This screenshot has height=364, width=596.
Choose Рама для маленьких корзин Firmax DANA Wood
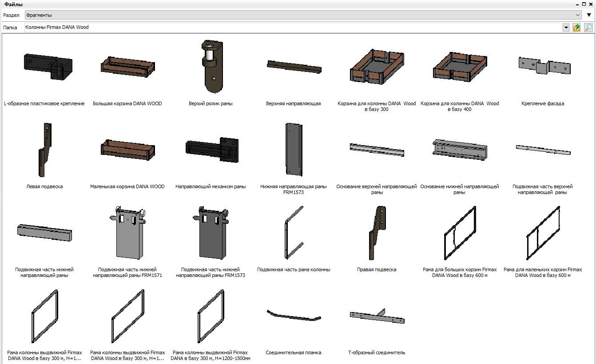[543, 233]
